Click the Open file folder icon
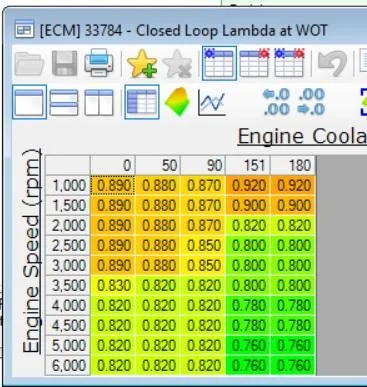 (x=30, y=63)
